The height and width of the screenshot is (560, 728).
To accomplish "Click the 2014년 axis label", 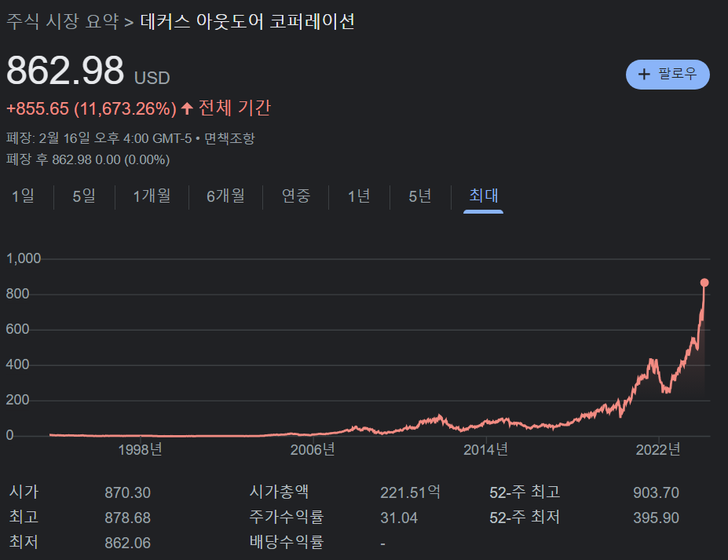I will [485, 449].
